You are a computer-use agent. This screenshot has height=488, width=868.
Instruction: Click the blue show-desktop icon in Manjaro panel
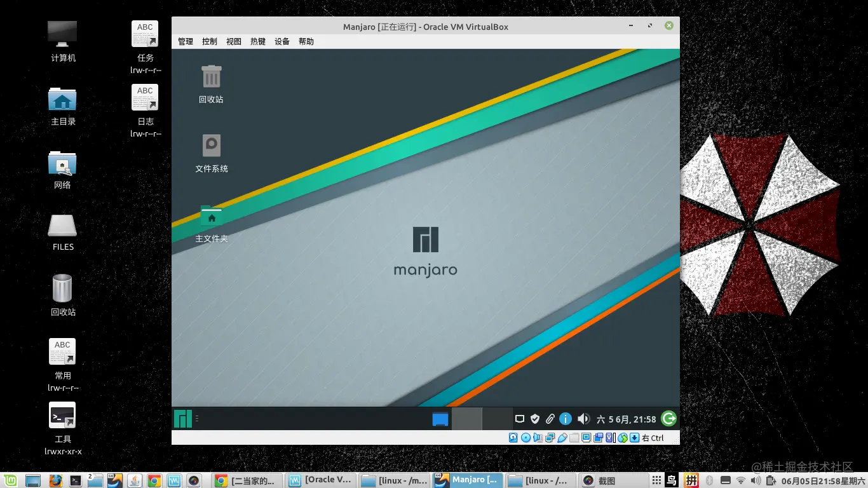pyautogui.click(x=440, y=419)
